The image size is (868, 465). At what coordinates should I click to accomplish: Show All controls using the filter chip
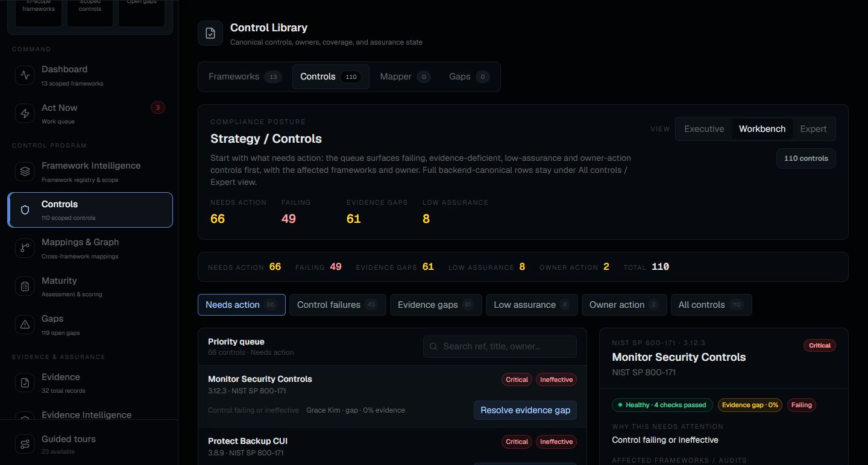tap(711, 305)
